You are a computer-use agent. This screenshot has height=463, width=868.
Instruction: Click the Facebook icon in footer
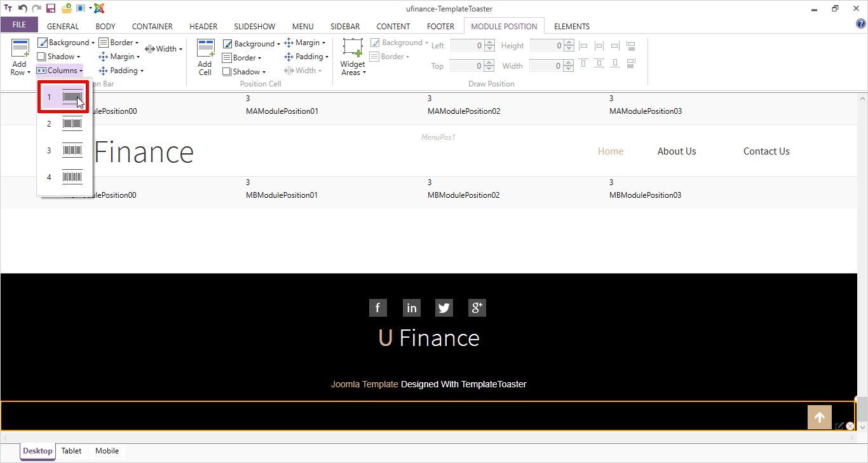(377, 308)
